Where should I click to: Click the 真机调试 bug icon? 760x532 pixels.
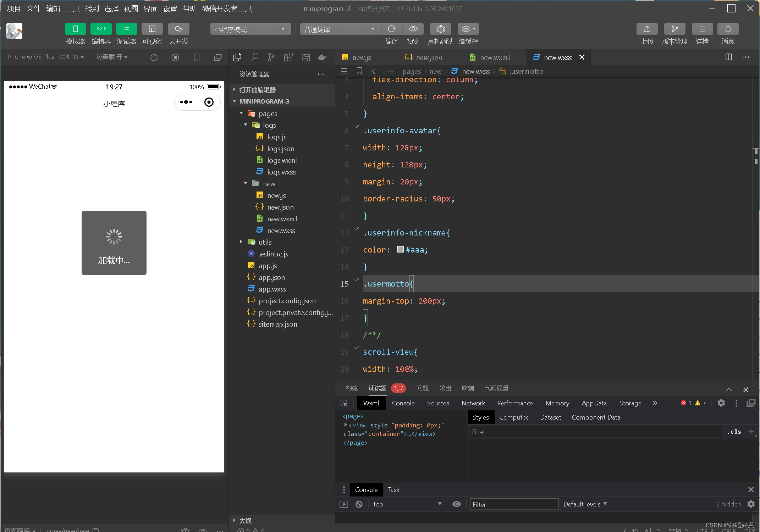coord(440,29)
